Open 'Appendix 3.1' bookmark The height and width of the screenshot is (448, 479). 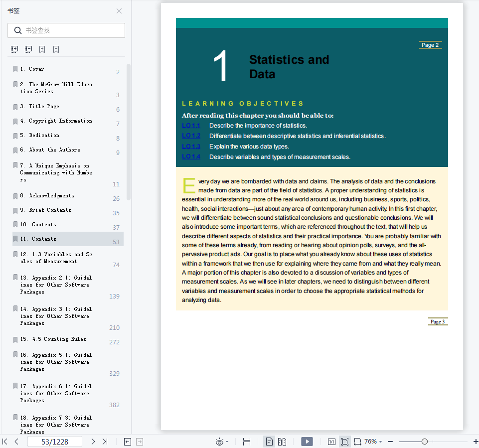(67, 316)
